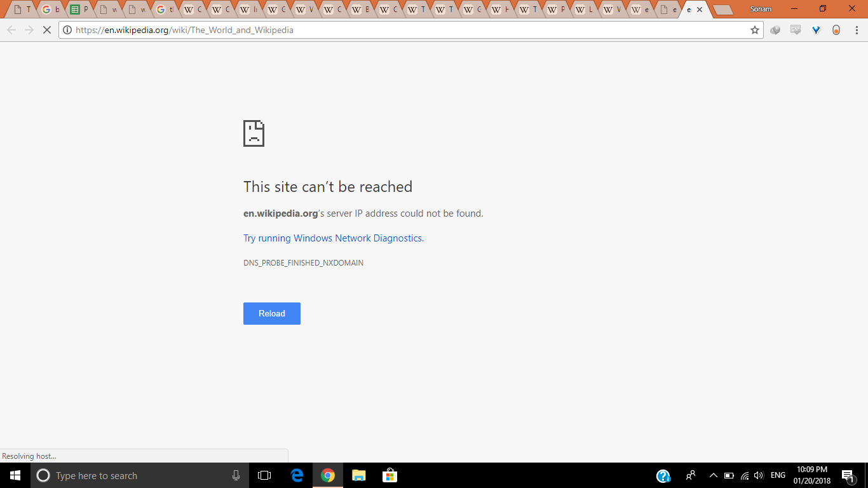Open the Chrome three-dot menu

coord(856,30)
